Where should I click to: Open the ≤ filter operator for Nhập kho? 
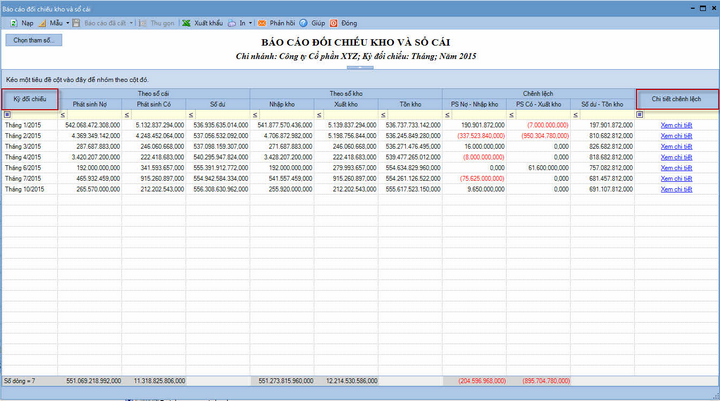click(255, 115)
